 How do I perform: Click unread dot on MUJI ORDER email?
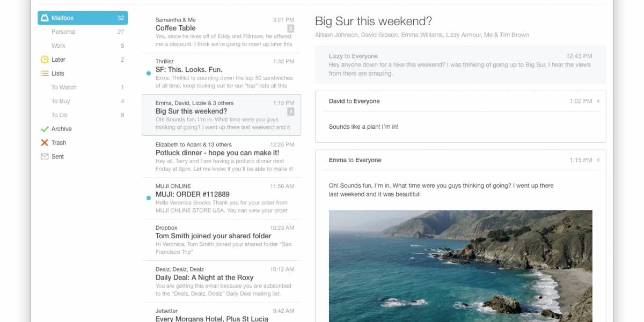click(x=149, y=198)
